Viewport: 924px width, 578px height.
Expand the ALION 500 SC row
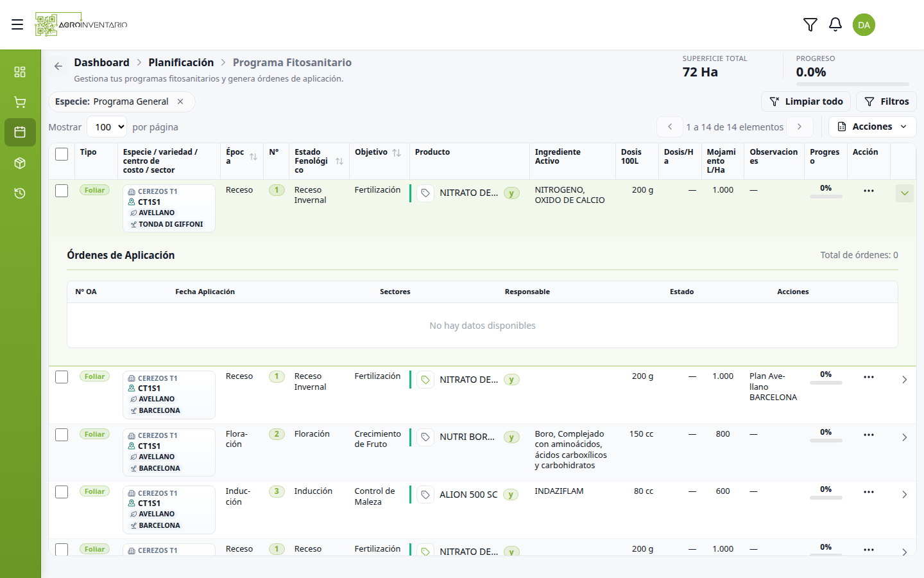tap(905, 495)
